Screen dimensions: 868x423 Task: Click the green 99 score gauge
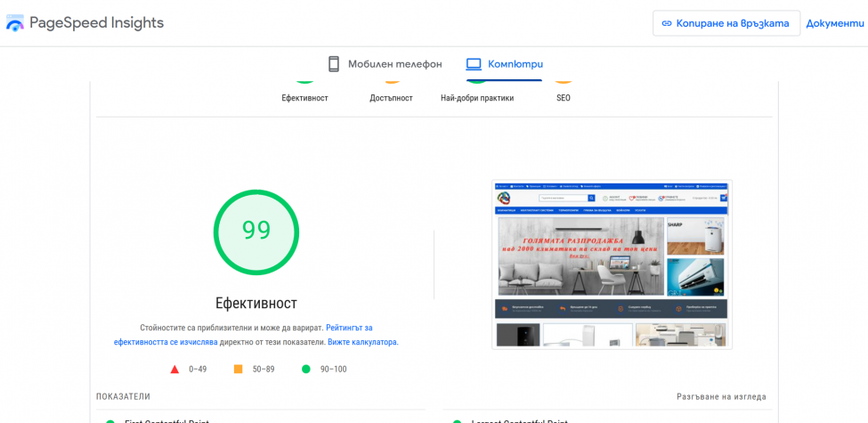pos(256,232)
